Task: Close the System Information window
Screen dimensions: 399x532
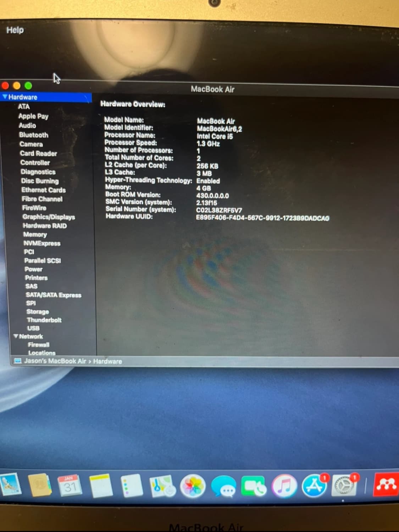Action: coord(5,85)
